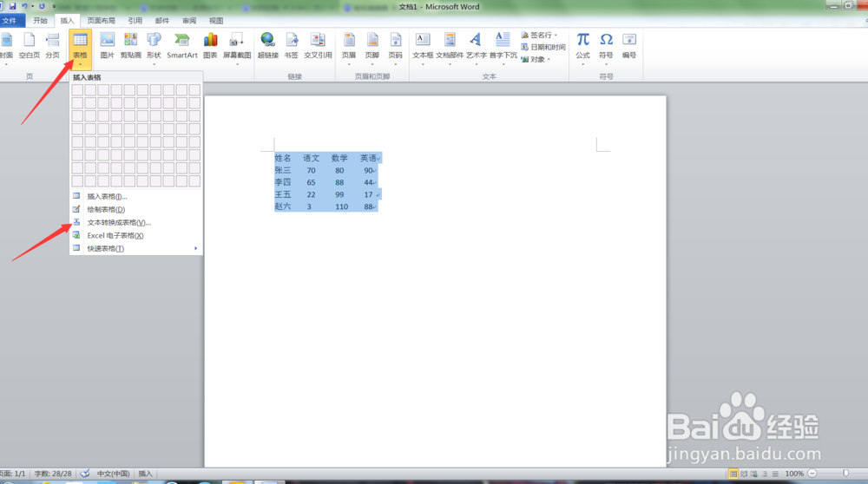This screenshot has height=484, width=868.
Task: Click the Save icon in quick access toolbar
Action: [x=12, y=6]
